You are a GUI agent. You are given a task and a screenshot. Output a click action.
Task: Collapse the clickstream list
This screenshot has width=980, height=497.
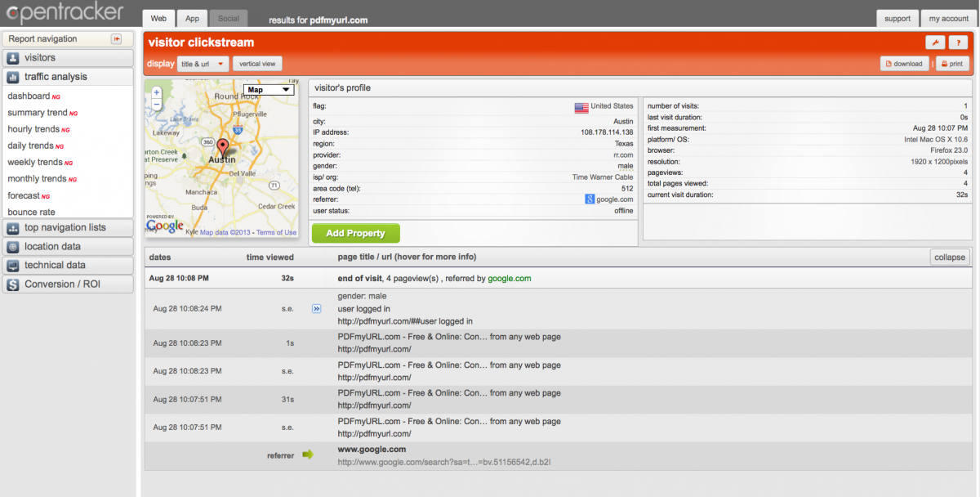(x=950, y=257)
